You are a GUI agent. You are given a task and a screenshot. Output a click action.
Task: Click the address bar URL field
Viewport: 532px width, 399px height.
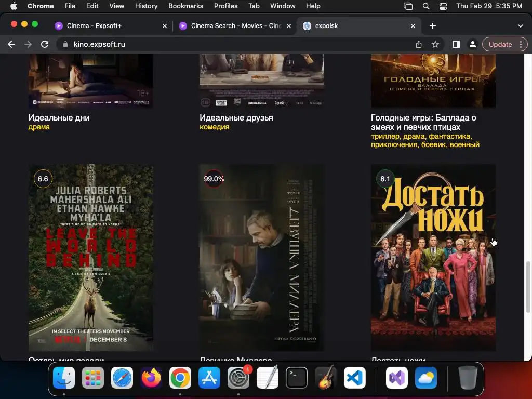pyautogui.click(x=234, y=44)
